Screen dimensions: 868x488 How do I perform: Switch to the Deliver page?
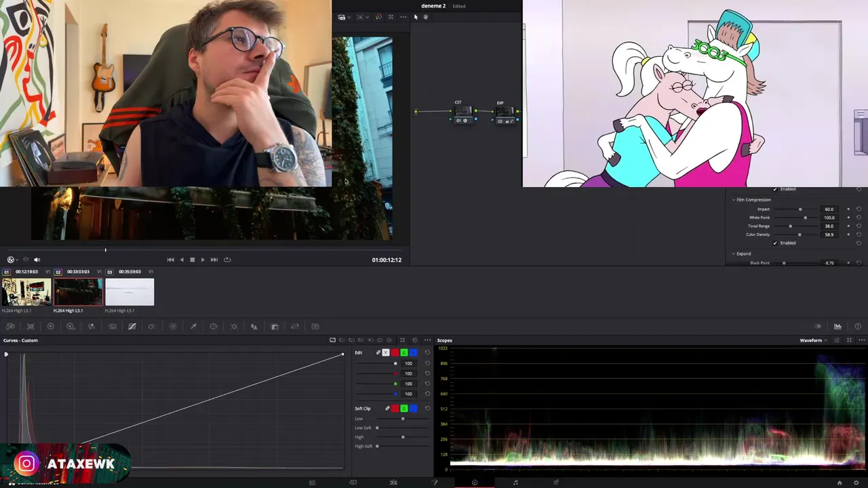pyautogui.click(x=555, y=483)
